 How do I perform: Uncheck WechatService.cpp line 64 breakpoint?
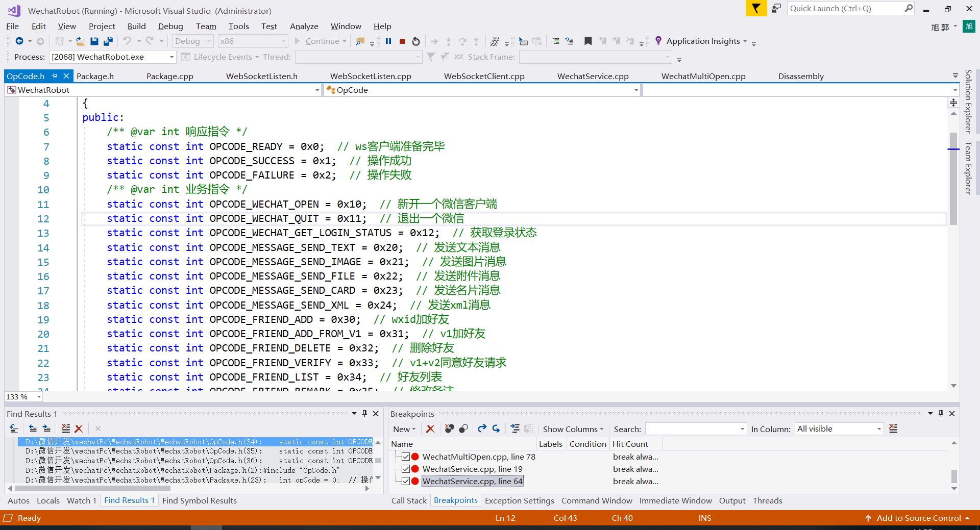pos(406,481)
